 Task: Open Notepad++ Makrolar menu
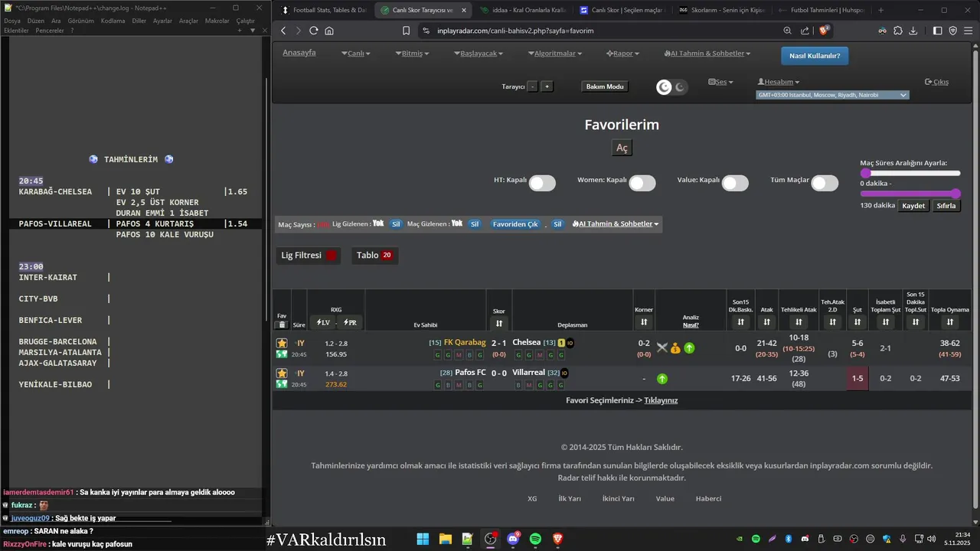[217, 21]
